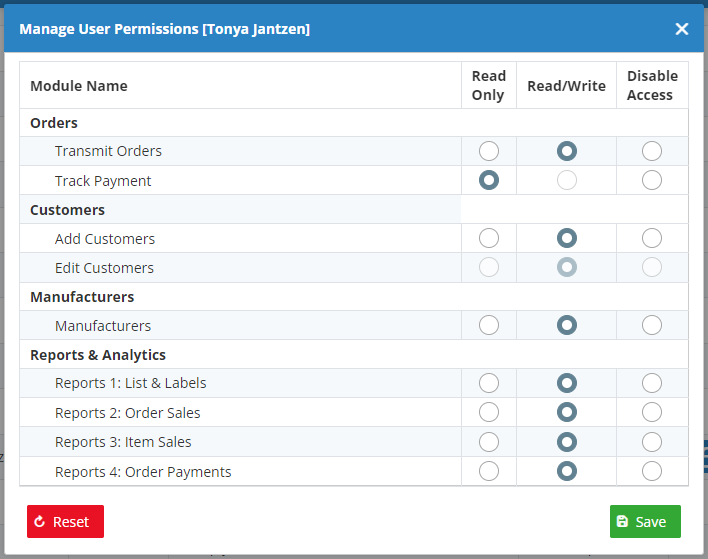This screenshot has height=559, width=708.
Task: Set Reports 2: Order Sales to Read Only
Action: [x=489, y=412]
